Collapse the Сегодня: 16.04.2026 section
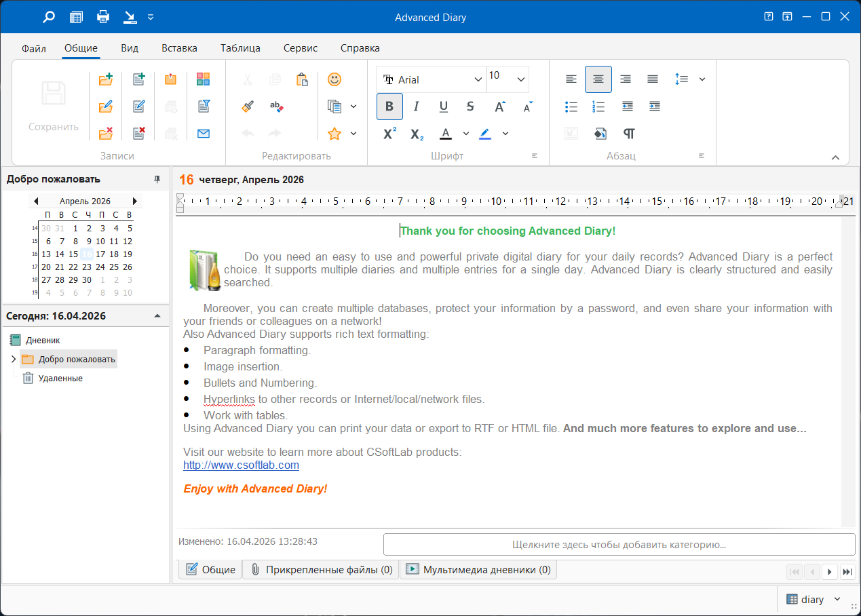The width and height of the screenshot is (861, 616). (157, 316)
